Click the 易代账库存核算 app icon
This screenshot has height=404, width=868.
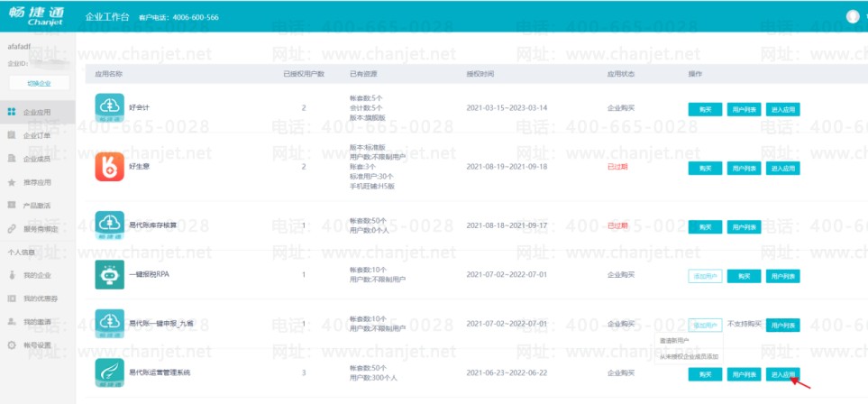110,225
